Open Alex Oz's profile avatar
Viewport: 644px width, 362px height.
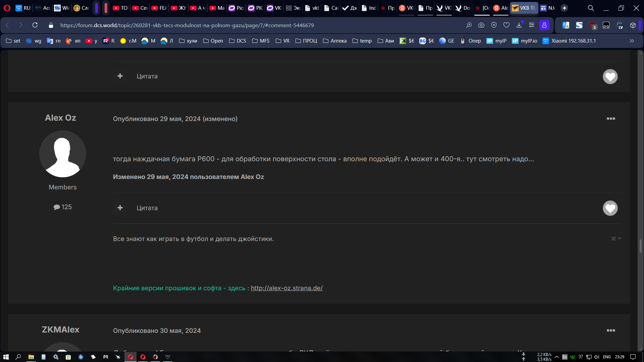pyautogui.click(x=63, y=154)
